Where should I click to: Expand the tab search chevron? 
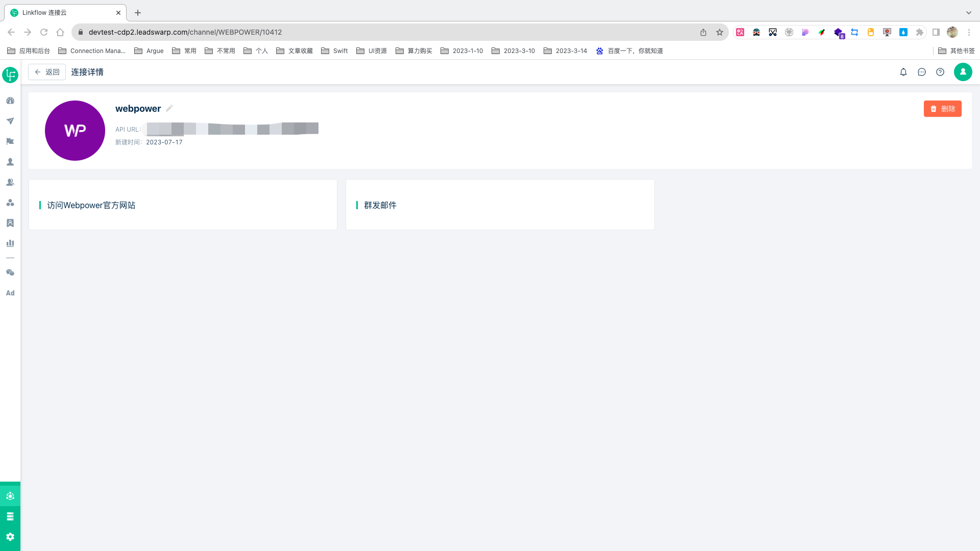tap(969, 13)
